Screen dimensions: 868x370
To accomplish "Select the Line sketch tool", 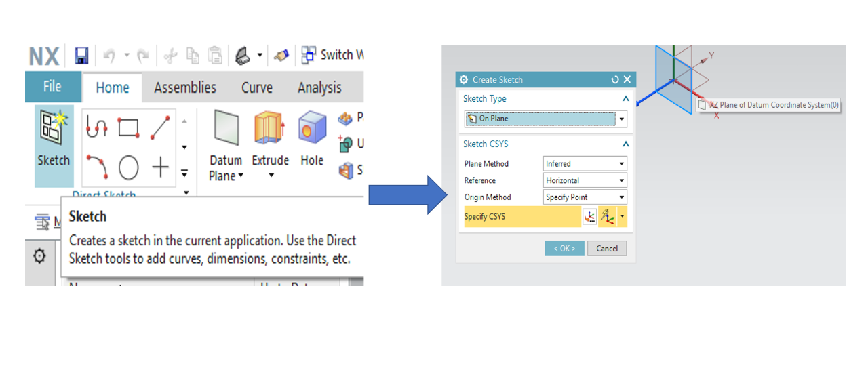I will (160, 127).
